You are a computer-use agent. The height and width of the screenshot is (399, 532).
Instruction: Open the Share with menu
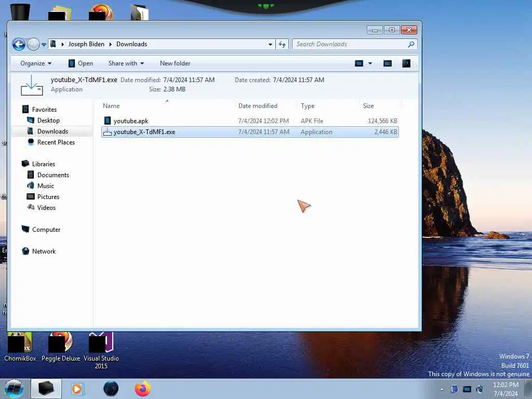click(x=126, y=63)
